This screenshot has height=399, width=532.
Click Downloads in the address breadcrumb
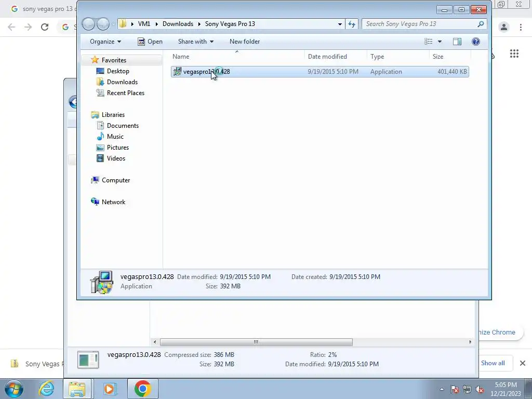tap(178, 24)
